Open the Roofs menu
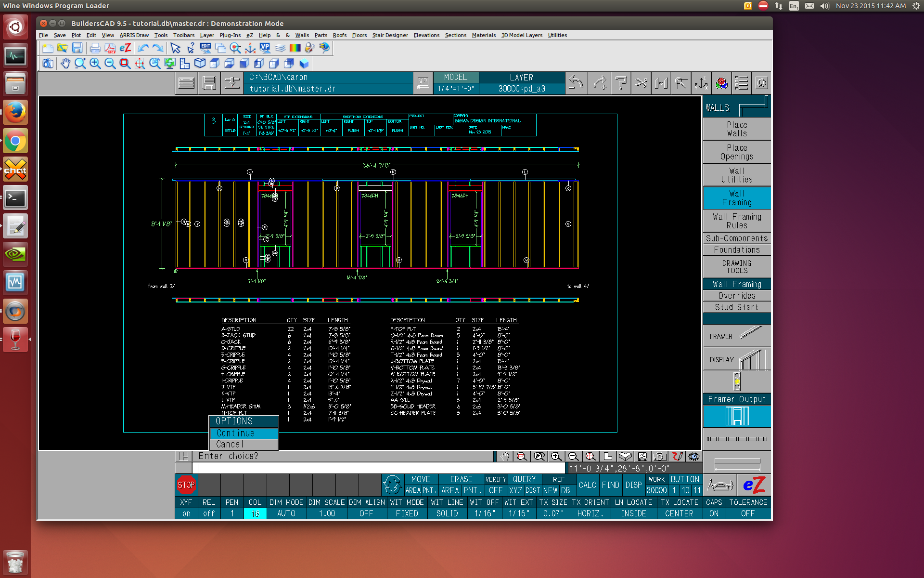This screenshot has height=578, width=924. 339,35
